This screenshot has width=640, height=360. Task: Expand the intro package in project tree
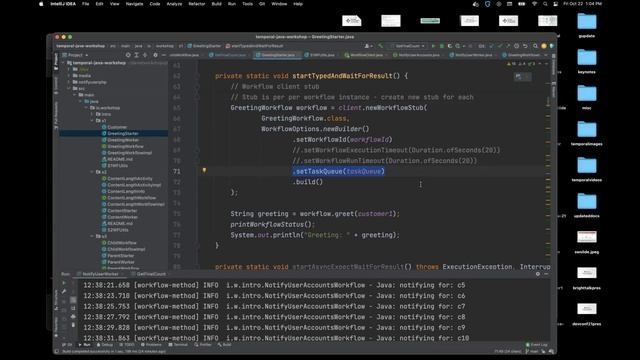(x=93, y=114)
